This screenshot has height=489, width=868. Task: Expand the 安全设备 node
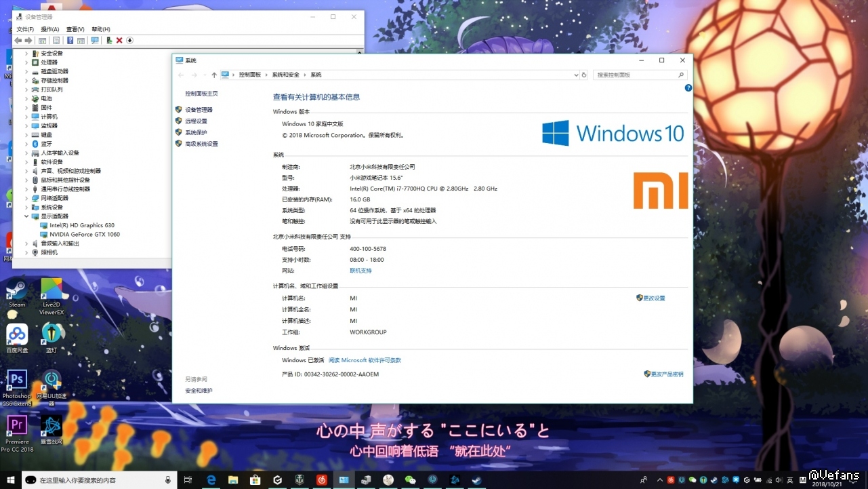(26, 53)
